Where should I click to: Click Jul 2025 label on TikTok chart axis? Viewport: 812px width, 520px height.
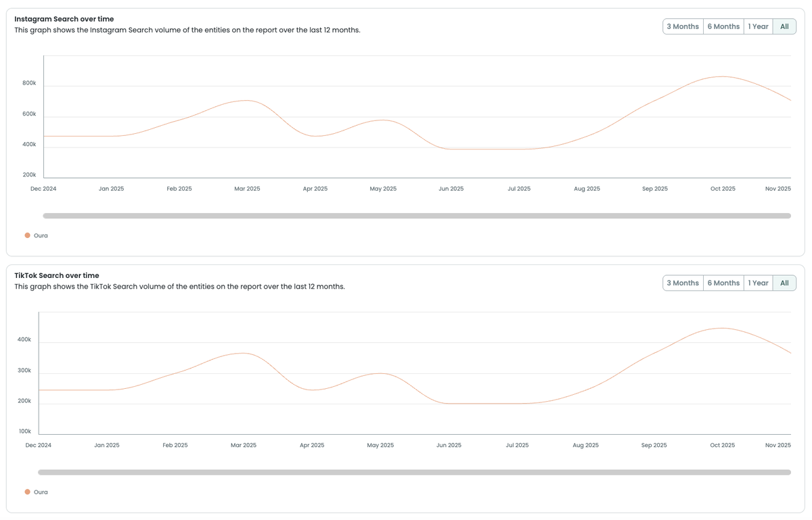[x=517, y=445]
